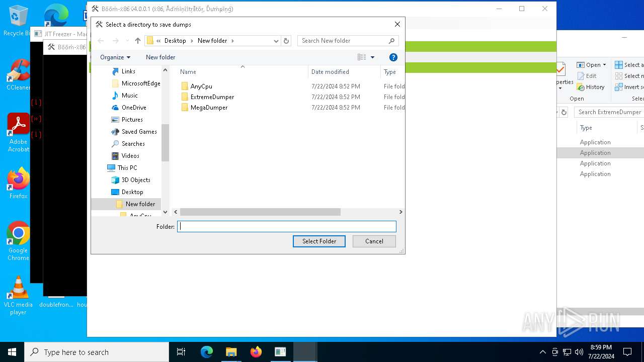Open the Organize menu
Screen dimensions: 644x362
tap(115, 57)
